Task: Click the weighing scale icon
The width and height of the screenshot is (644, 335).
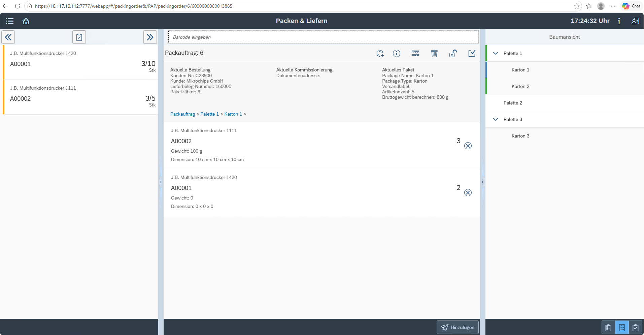Action: pos(415,53)
